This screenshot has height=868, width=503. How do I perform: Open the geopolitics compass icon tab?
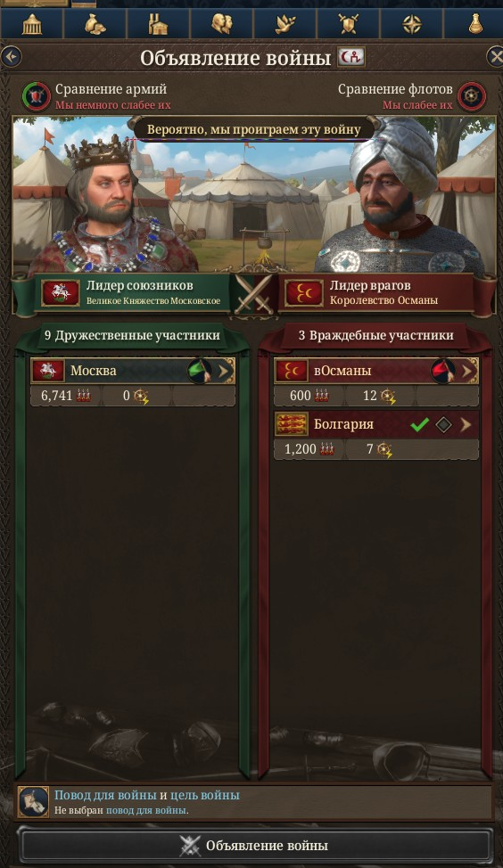click(x=412, y=24)
